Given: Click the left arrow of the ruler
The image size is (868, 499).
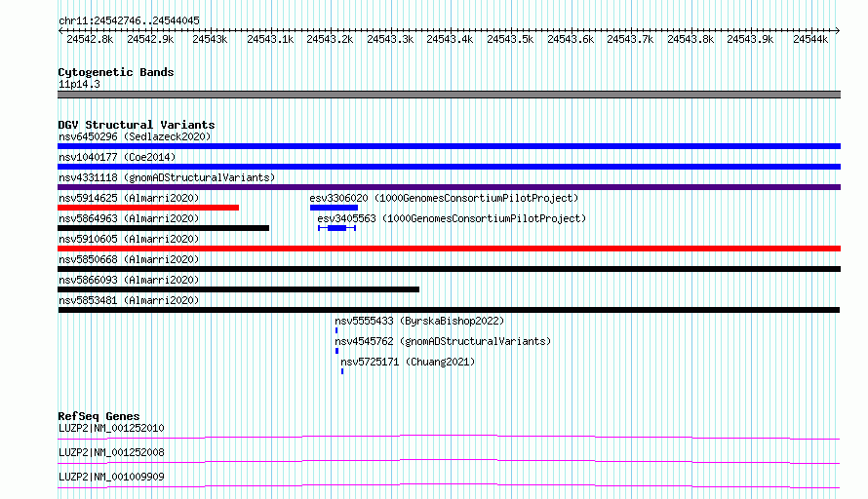Looking at the screenshot, I should click(x=60, y=31).
